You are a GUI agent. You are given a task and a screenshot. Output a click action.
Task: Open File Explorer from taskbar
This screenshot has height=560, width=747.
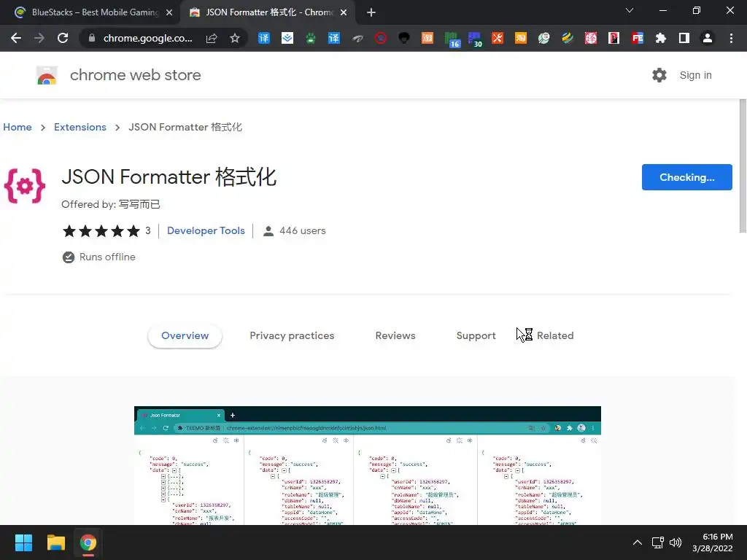coord(55,542)
